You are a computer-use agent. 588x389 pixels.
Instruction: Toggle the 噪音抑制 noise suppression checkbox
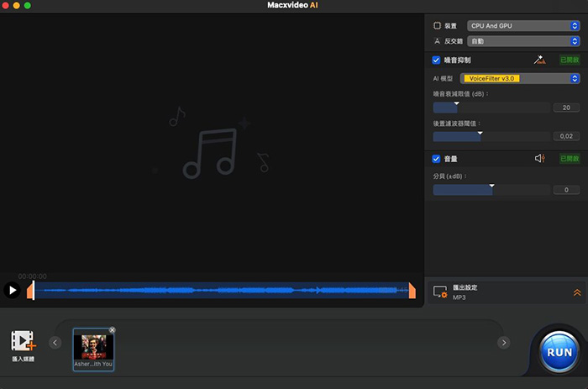[436, 60]
